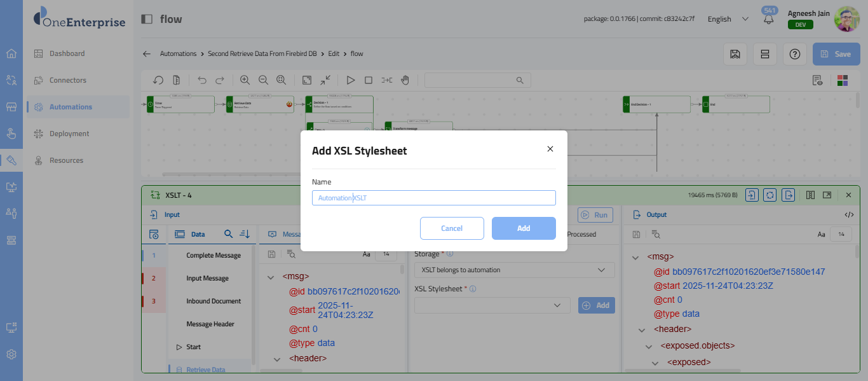This screenshot has height=381, width=868.
Task: Start flow with the play icon
Action: (x=351, y=80)
